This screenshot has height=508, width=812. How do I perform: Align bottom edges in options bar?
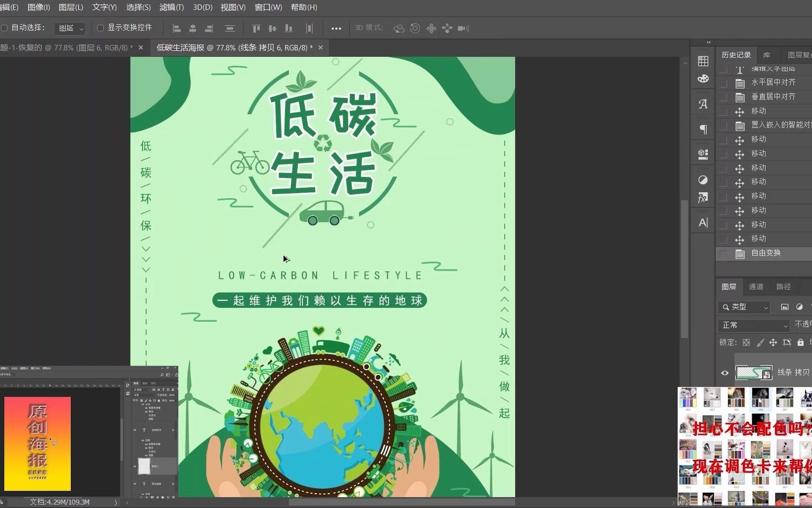point(288,28)
